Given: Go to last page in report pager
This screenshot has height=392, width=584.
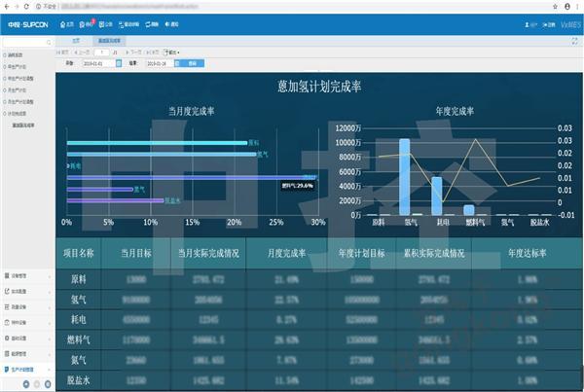Looking at the screenshot, I should click(153, 53).
